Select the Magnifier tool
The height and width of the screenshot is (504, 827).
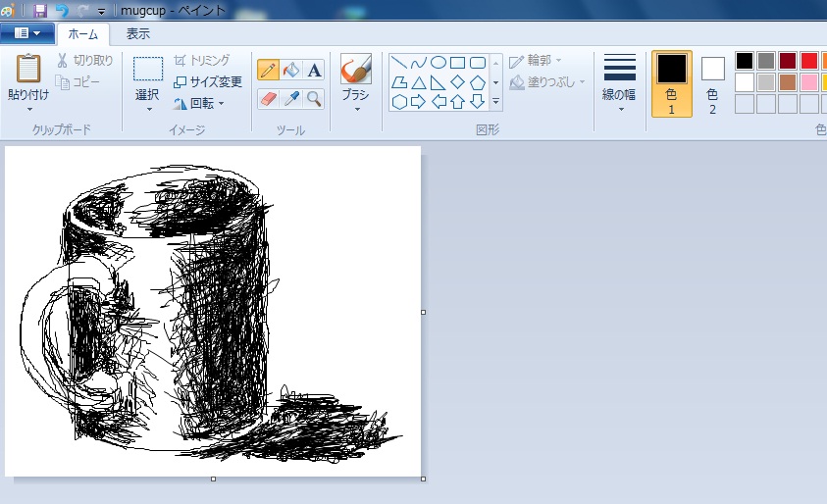coord(314,98)
